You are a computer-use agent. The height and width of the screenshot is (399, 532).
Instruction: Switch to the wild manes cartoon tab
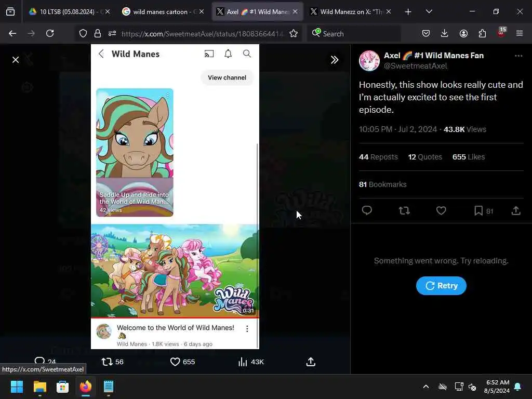point(163,12)
